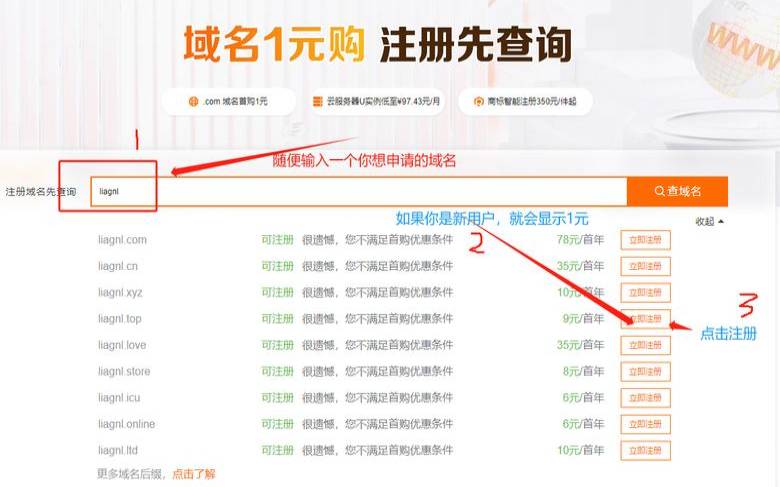Screen dimensions: 780x487
Task: Select the liagnl.store domain name text
Action: coord(124,372)
